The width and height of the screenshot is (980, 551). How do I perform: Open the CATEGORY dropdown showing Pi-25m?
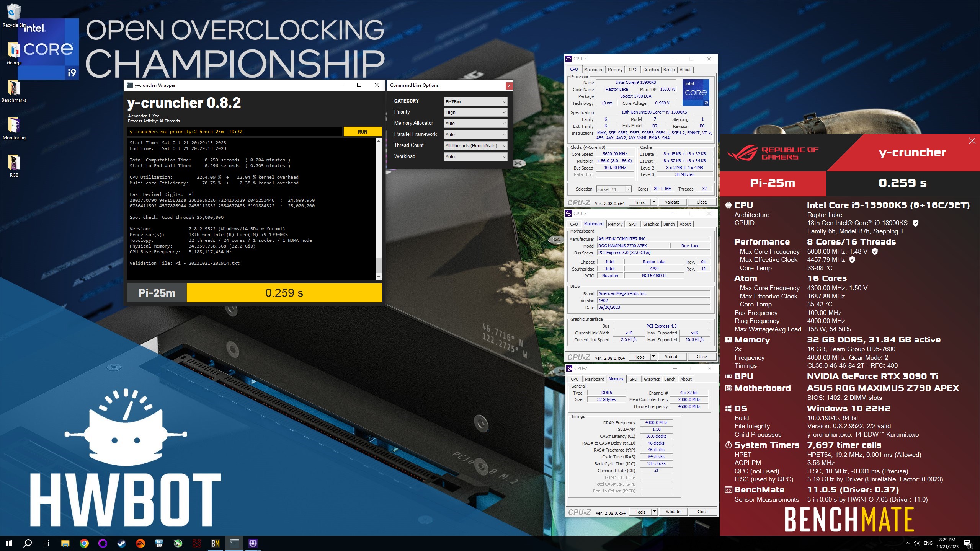tap(476, 101)
